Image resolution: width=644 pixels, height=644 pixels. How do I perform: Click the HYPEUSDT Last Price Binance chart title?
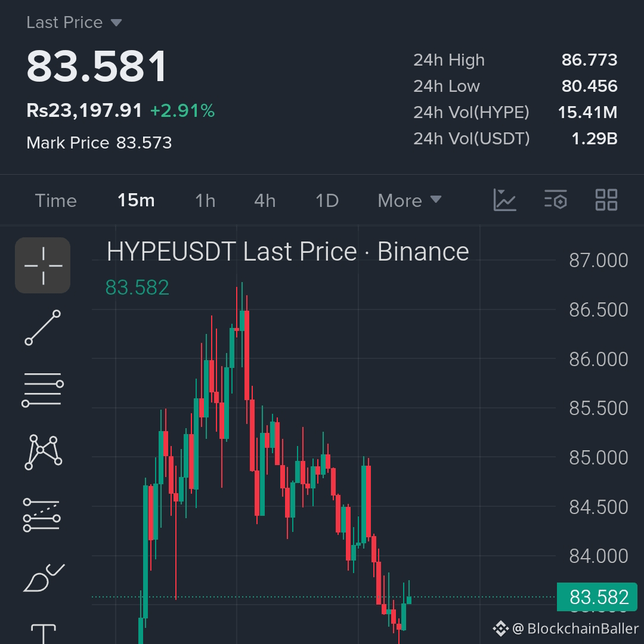(x=287, y=252)
